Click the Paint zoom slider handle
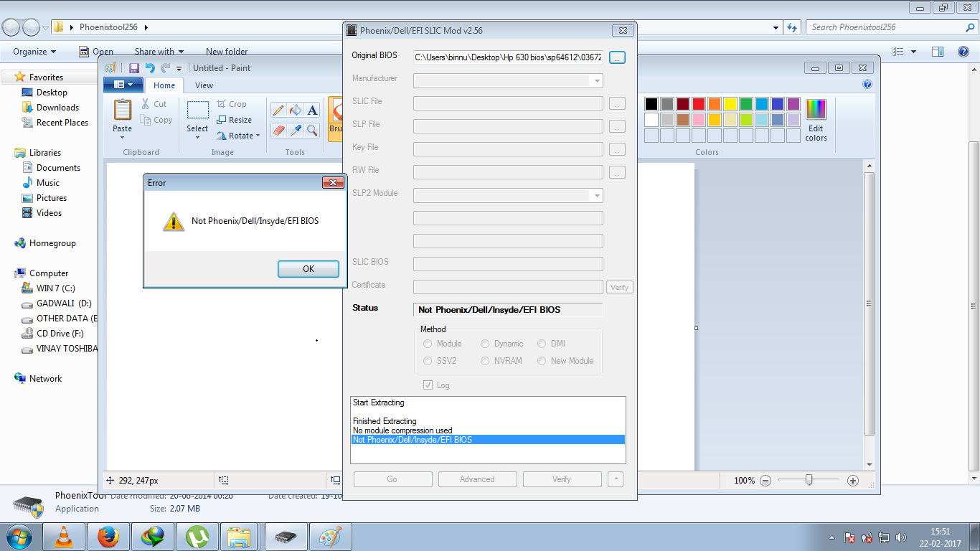The height and width of the screenshot is (551, 980). (809, 480)
